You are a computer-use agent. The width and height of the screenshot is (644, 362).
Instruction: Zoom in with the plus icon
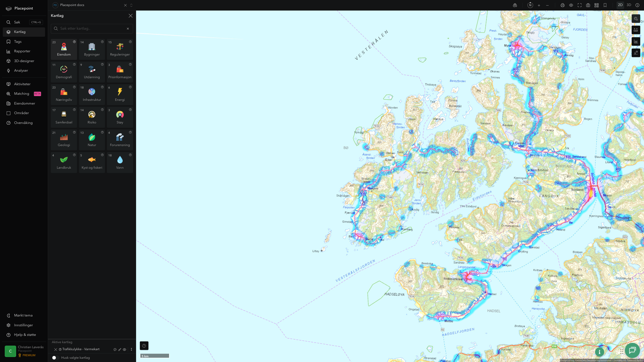(539, 5)
